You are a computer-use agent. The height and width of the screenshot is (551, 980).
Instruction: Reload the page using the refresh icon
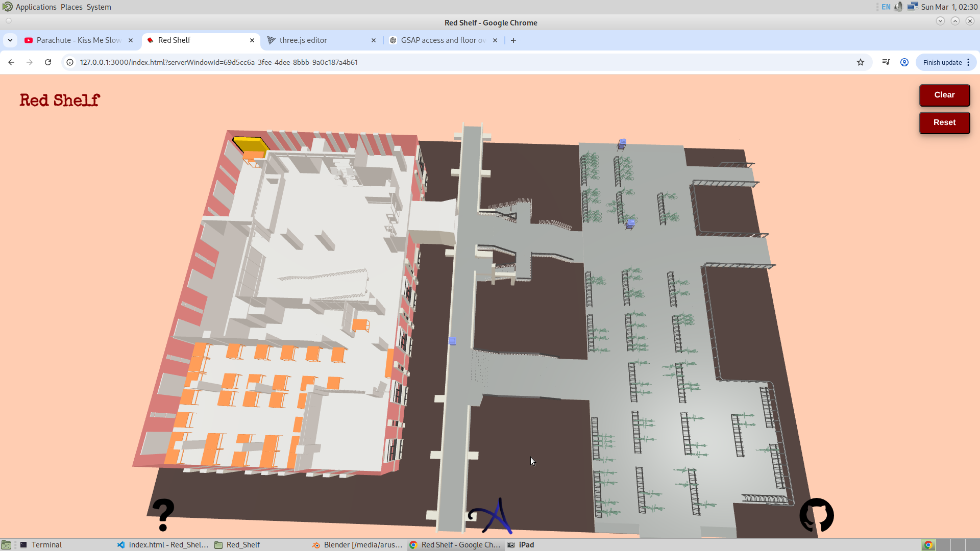(x=47, y=62)
